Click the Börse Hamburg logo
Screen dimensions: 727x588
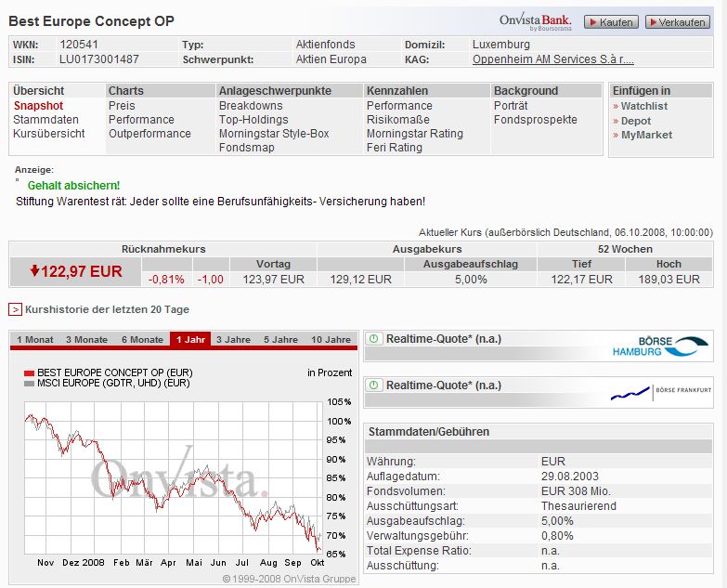pyautogui.click(x=659, y=346)
